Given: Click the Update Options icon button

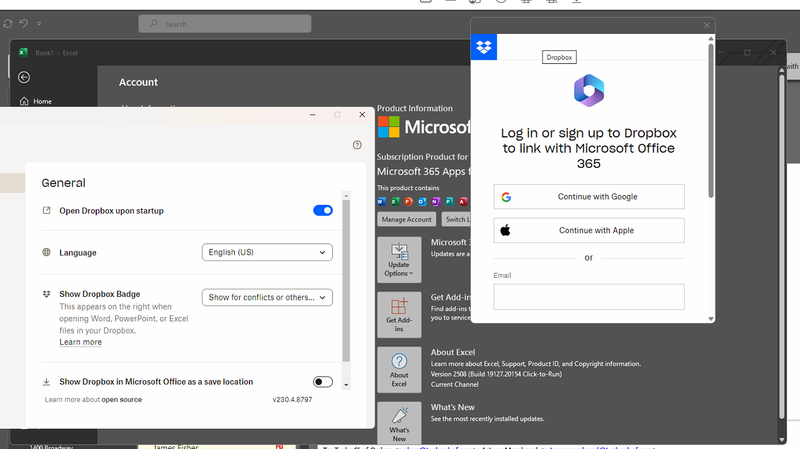Looking at the screenshot, I should [x=399, y=260].
